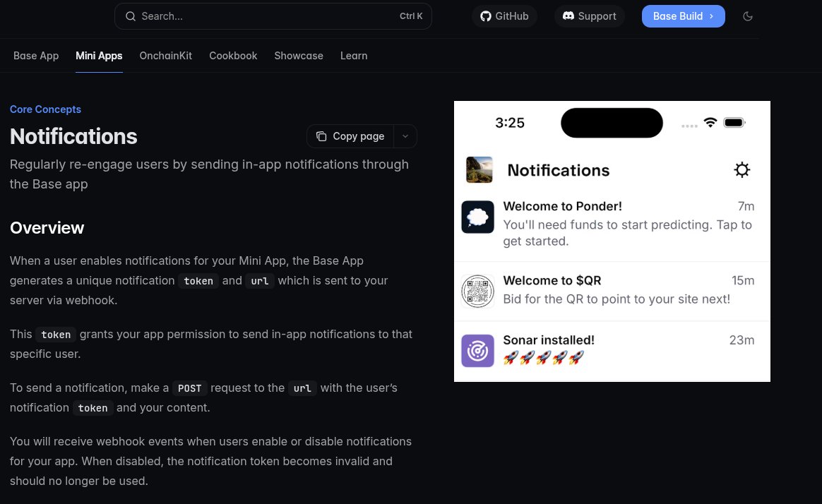This screenshot has width=822, height=504.
Task: Click the landscape avatar thumbnail
Action: pos(480,169)
